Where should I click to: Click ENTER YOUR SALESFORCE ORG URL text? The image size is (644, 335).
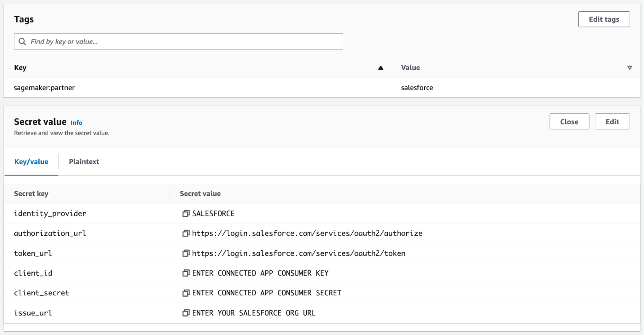(254, 312)
